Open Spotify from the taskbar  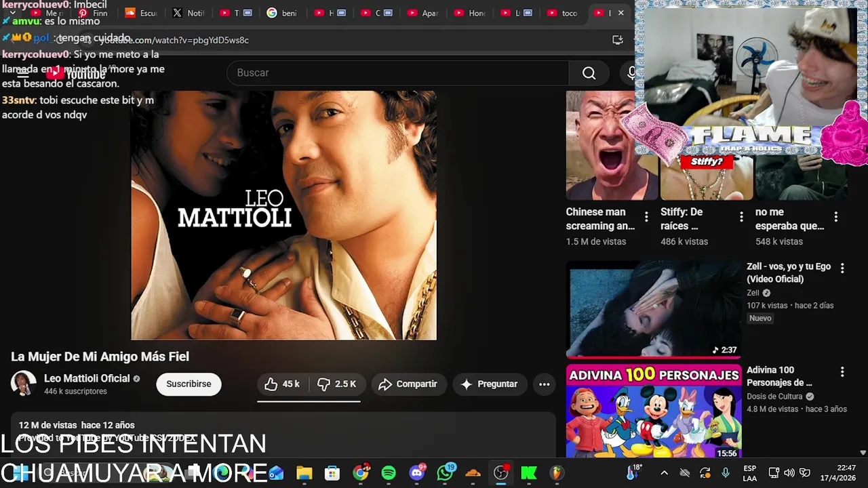(389, 473)
